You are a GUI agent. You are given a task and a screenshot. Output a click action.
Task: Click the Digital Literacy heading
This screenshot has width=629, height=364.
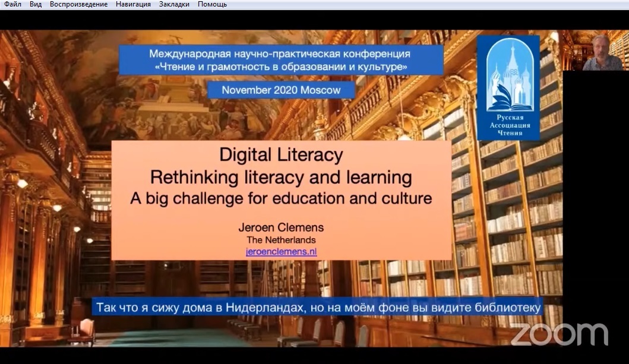(281, 155)
